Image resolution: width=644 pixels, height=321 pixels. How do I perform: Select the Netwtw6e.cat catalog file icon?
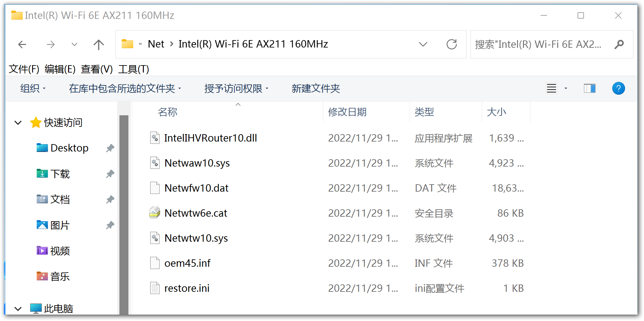click(x=155, y=213)
